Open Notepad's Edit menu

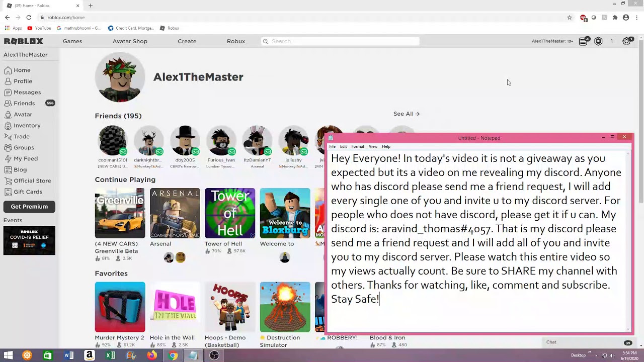coord(343,146)
